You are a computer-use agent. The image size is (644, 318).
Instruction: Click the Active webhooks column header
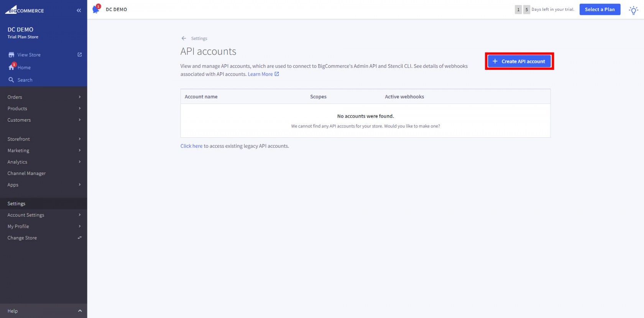(x=404, y=97)
